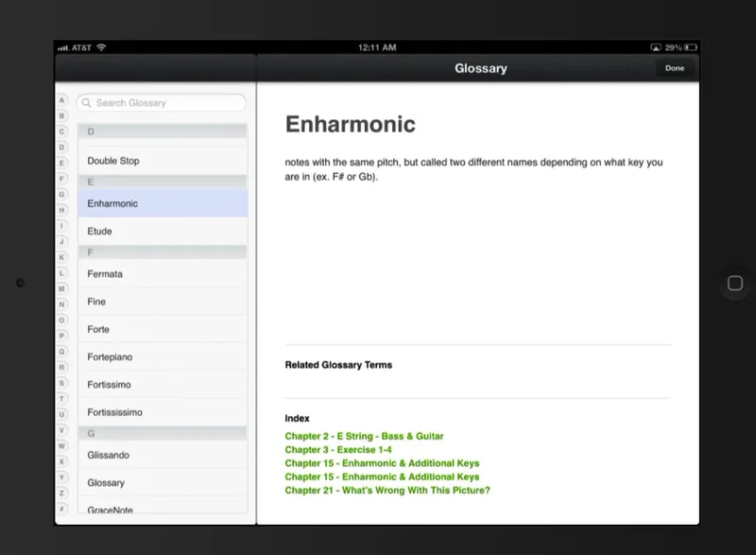Open first Chapter 15 Enharmonic link

coord(382,463)
